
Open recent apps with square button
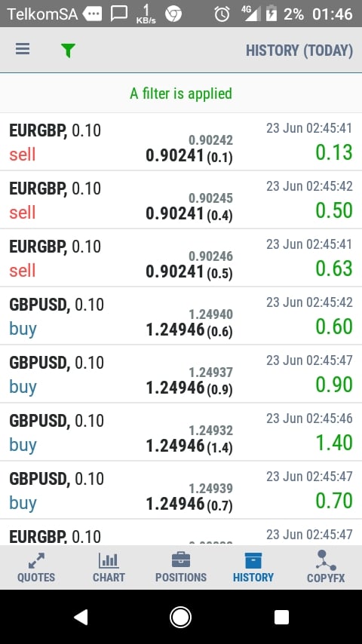coord(281,617)
